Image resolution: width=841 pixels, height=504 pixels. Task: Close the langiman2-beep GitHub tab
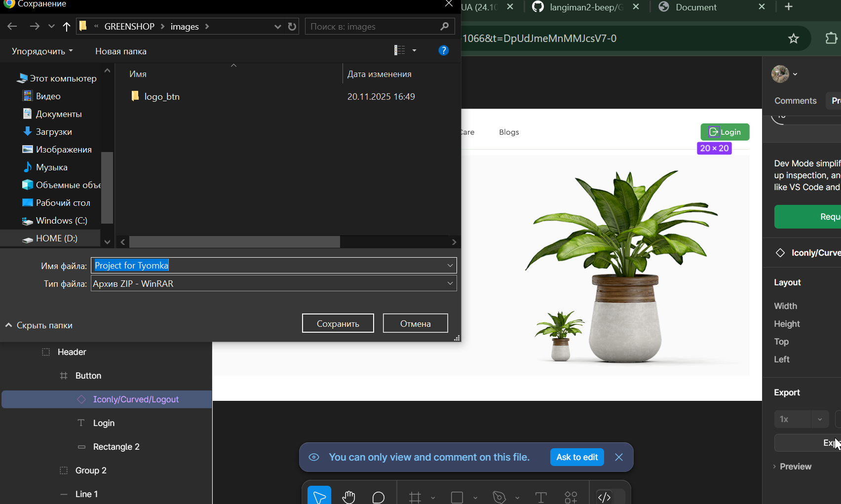636,7
